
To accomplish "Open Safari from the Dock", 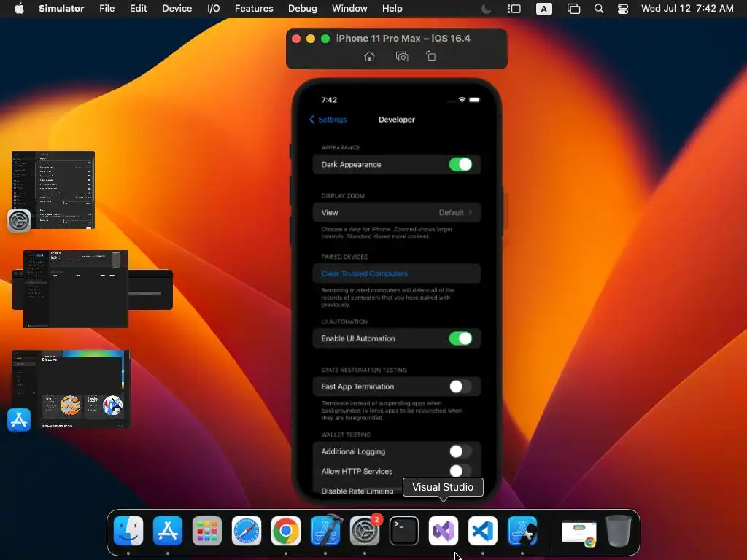I will pos(247,531).
